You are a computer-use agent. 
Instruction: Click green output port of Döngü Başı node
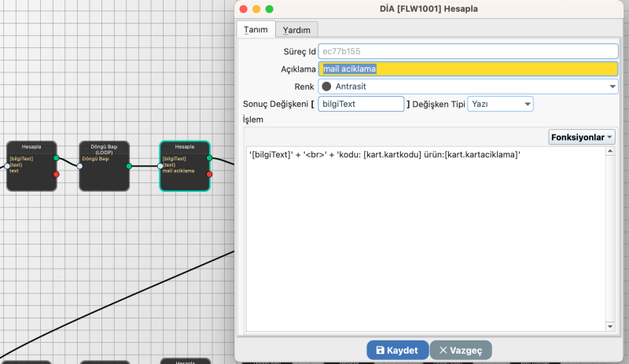point(128,166)
